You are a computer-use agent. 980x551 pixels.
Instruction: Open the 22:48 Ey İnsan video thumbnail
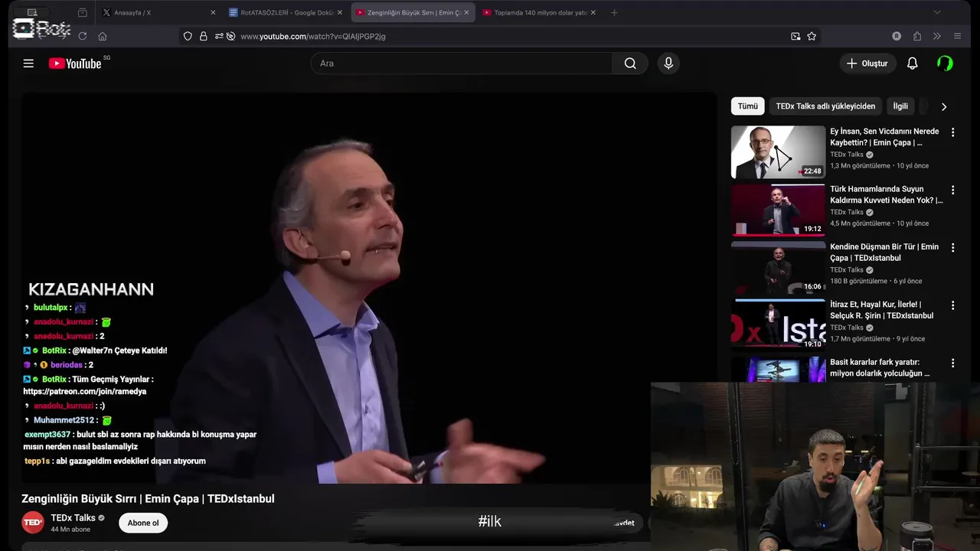[x=778, y=152]
